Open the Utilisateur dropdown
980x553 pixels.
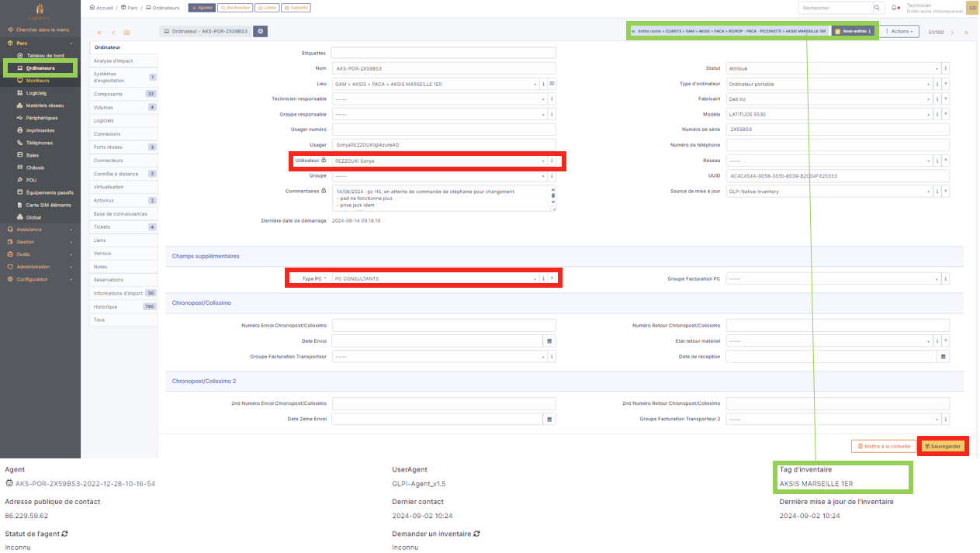439,161
